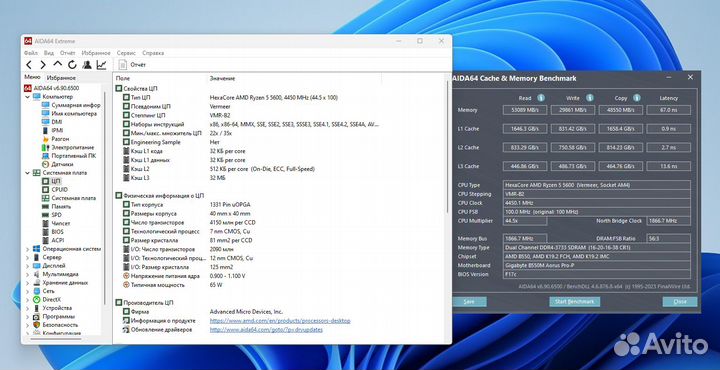Expand the Операционная система branch
The height and width of the screenshot is (370, 720).
pyautogui.click(x=28, y=249)
